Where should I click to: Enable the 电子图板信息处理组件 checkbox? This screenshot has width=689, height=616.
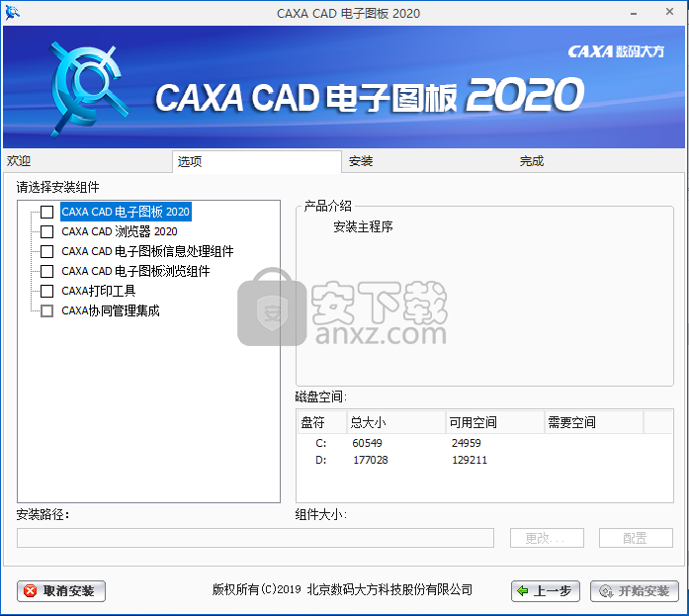[47, 251]
